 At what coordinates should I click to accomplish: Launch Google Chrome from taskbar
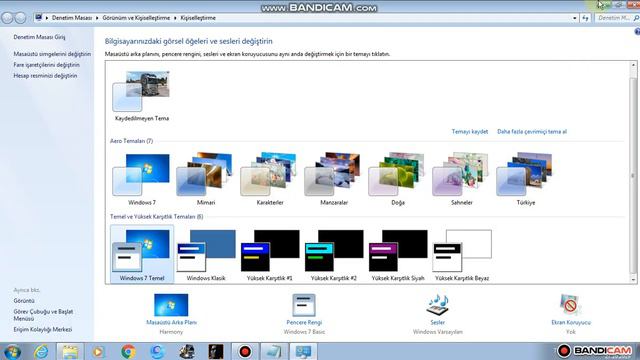click(x=128, y=351)
